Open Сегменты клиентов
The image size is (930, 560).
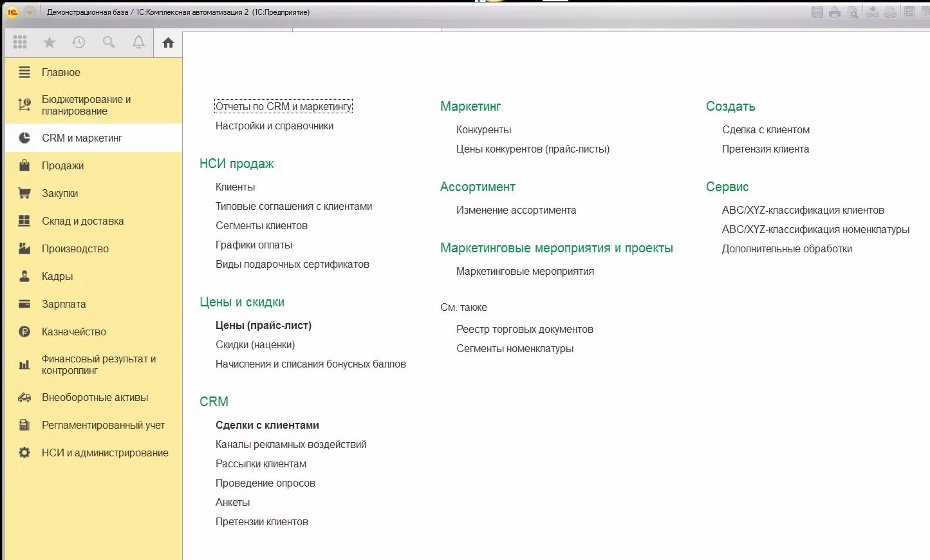coord(261,225)
